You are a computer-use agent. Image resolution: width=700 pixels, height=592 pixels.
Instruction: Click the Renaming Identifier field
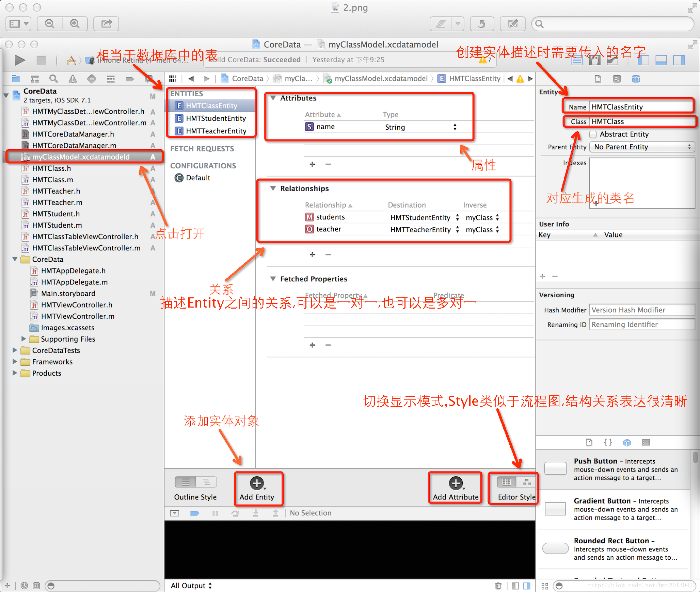pyautogui.click(x=642, y=325)
